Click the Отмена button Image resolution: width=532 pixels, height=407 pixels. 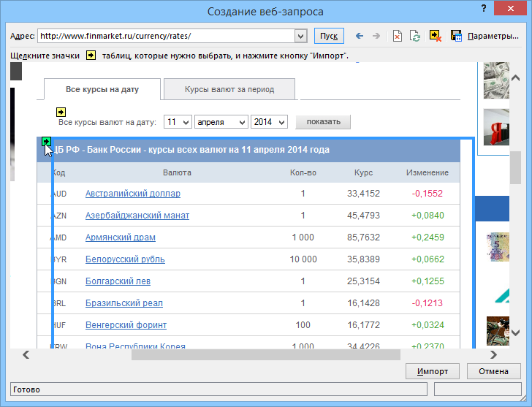tap(494, 371)
